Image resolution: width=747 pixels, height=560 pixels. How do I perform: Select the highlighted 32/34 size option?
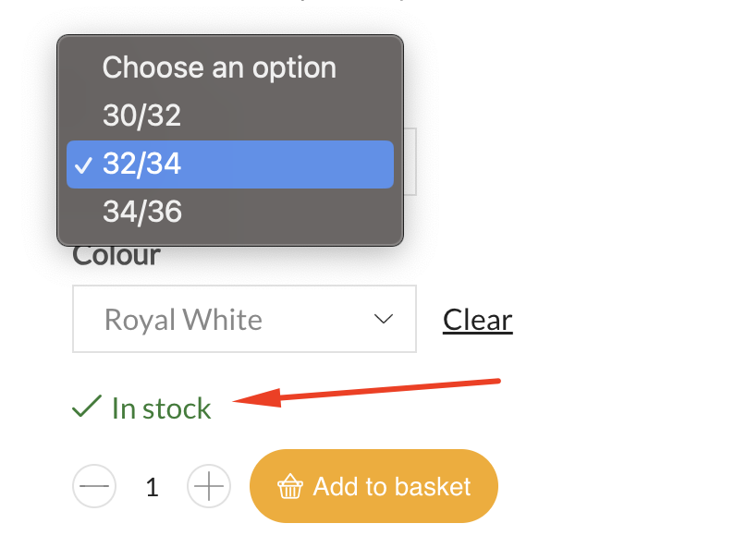tap(230, 164)
